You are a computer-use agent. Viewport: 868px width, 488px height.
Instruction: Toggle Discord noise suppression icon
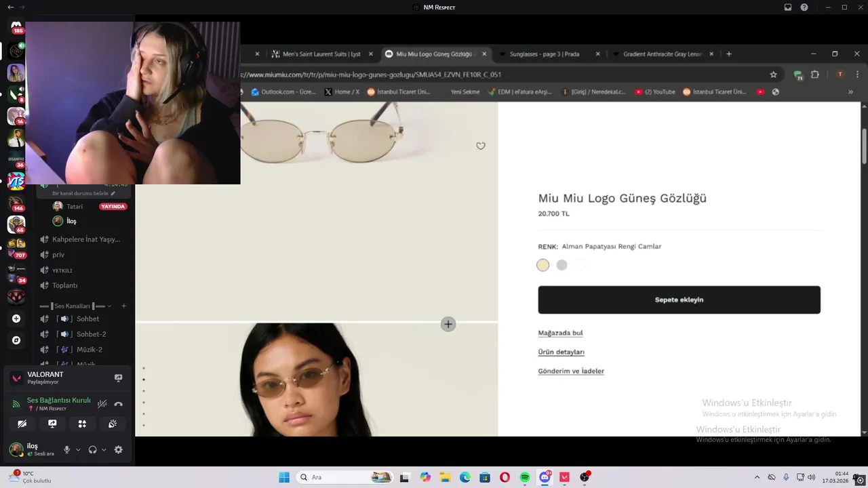click(x=102, y=404)
